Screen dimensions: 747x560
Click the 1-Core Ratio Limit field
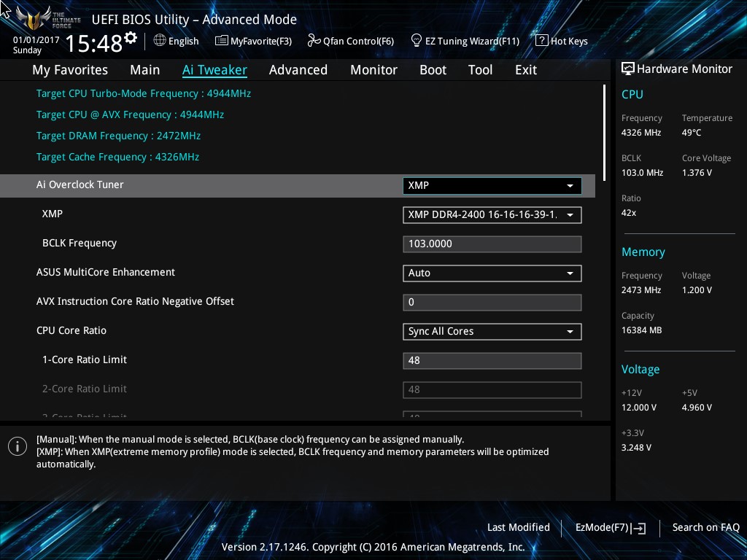pyautogui.click(x=492, y=360)
